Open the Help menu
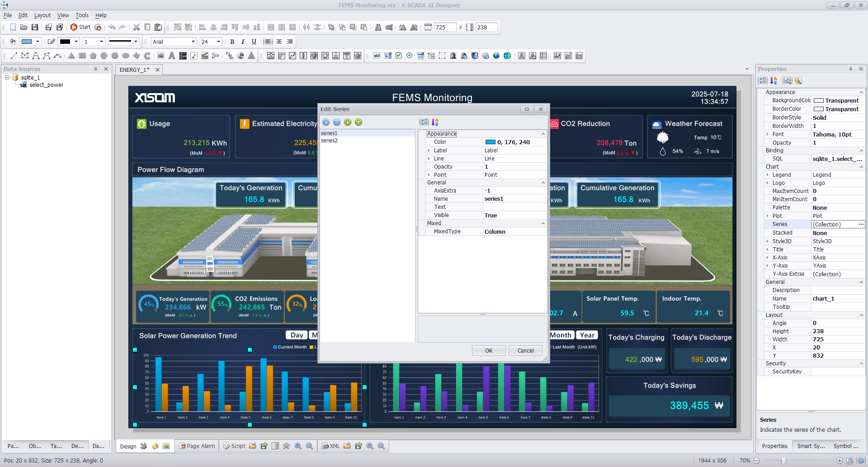 101,15
